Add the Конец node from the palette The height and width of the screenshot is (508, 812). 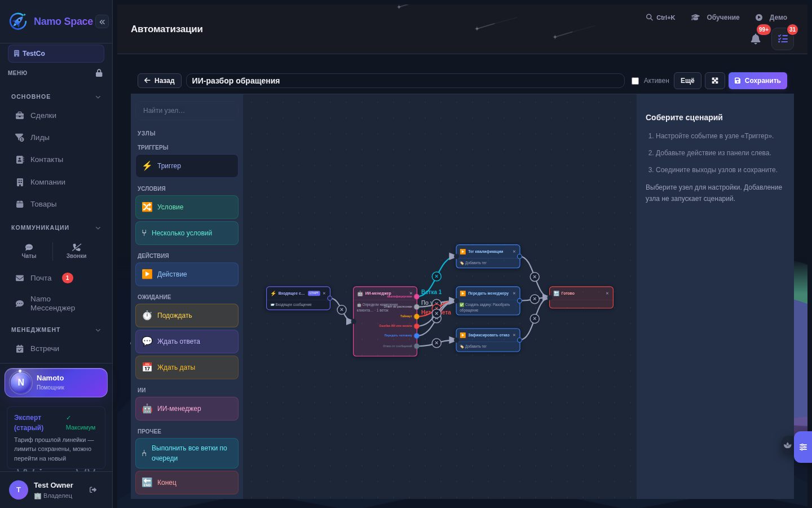click(187, 483)
